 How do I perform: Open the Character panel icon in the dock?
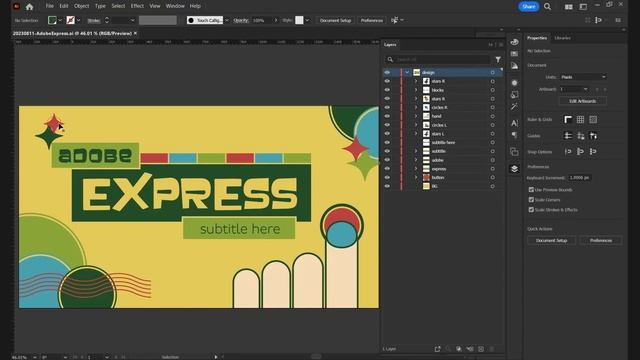514,123
